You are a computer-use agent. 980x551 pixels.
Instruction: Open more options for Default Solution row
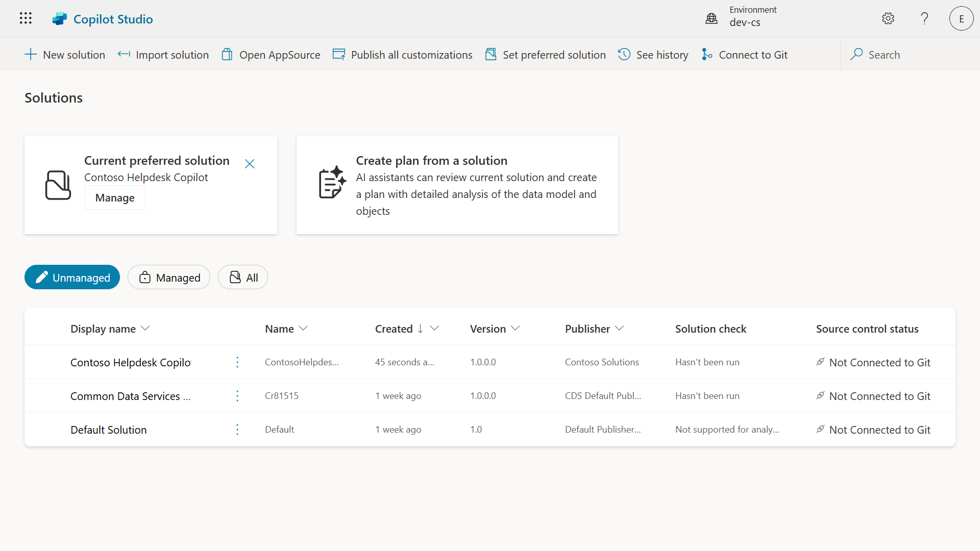[237, 430]
